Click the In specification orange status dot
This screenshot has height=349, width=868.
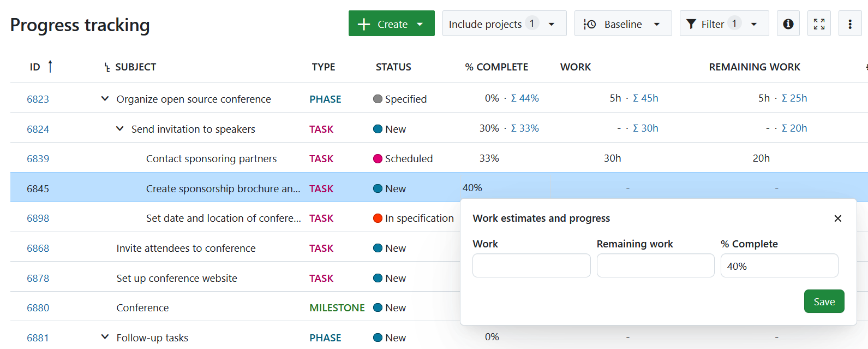click(378, 218)
